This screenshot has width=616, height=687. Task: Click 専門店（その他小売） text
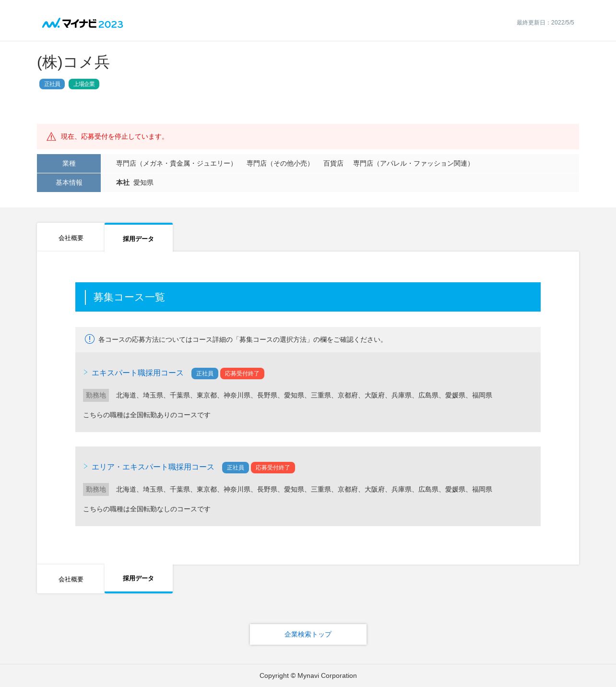point(280,163)
